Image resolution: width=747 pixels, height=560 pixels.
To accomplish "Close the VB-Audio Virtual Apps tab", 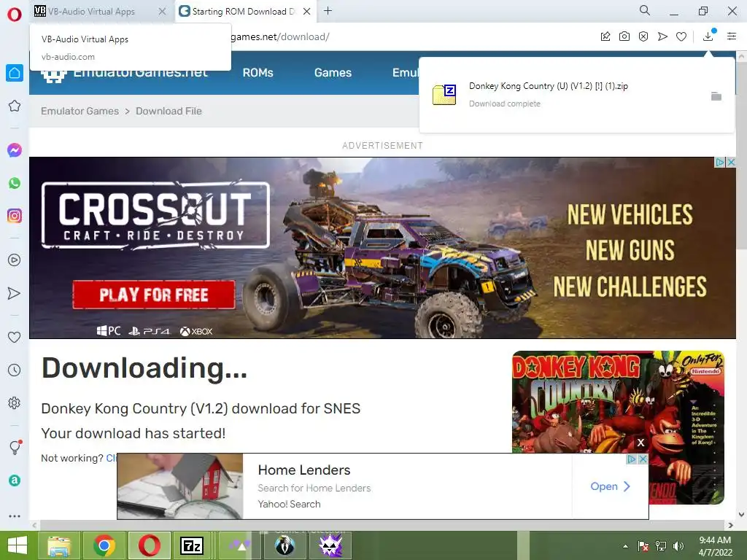I will click(x=162, y=12).
